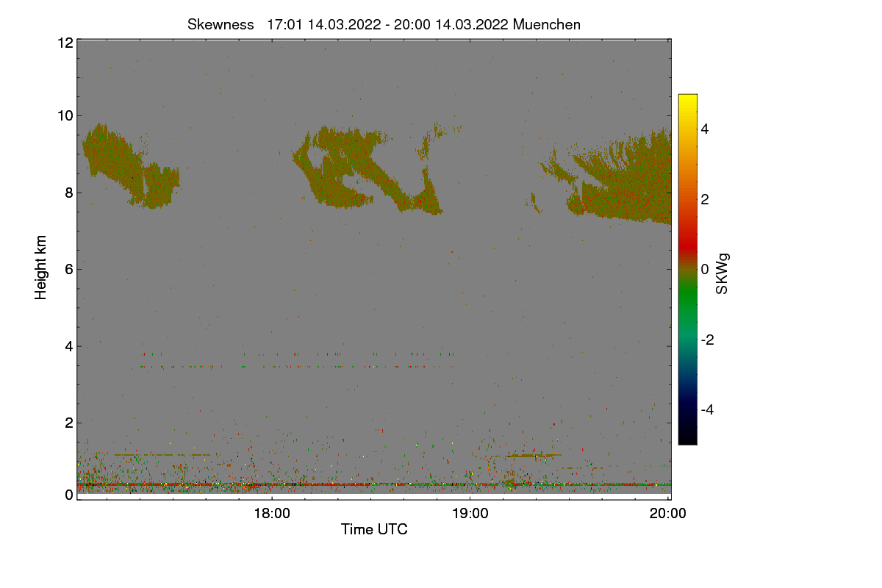
Task: Click the Height km axis title
Action: 41,267
